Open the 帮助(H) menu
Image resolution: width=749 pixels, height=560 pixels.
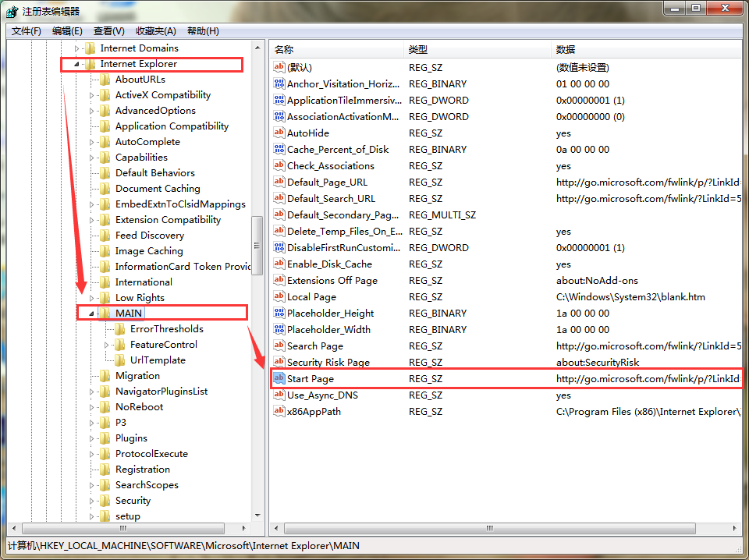click(x=203, y=31)
